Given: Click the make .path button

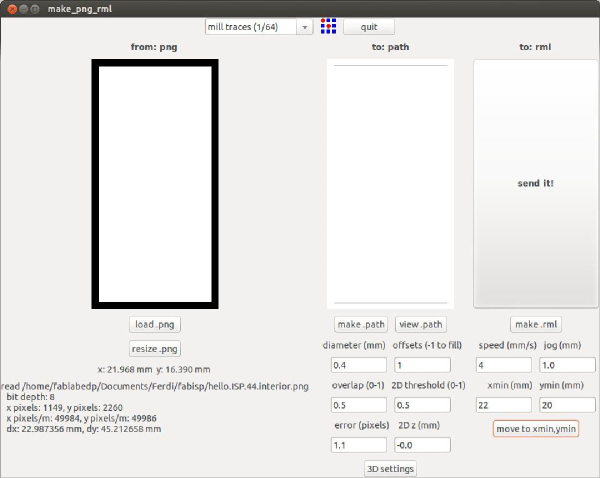Looking at the screenshot, I should click(x=361, y=325).
